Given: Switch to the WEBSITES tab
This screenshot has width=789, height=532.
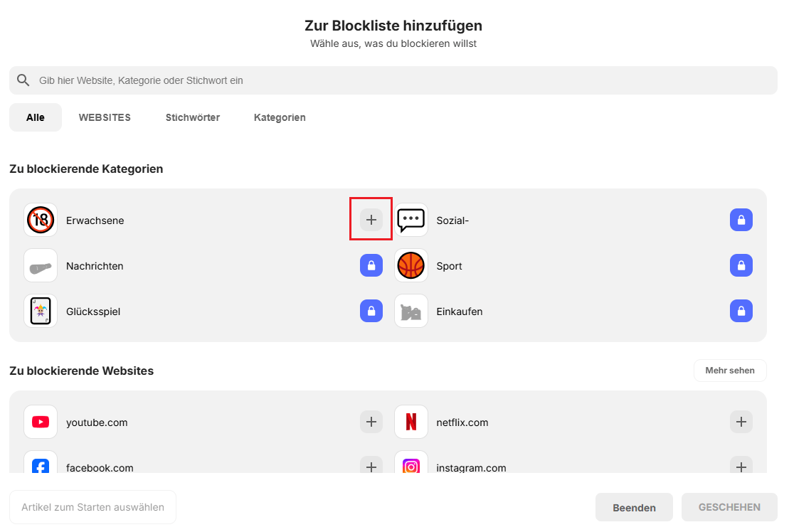Looking at the screenshot, I should (105, 118).
